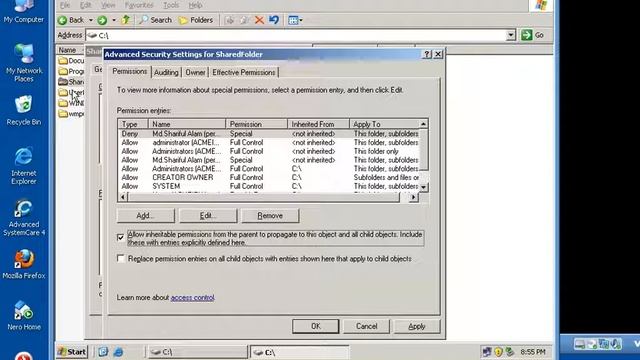Screen dimensions: 640x360
Task: Open Search in Explorer toolbar
Action: [x=155, y=20]
